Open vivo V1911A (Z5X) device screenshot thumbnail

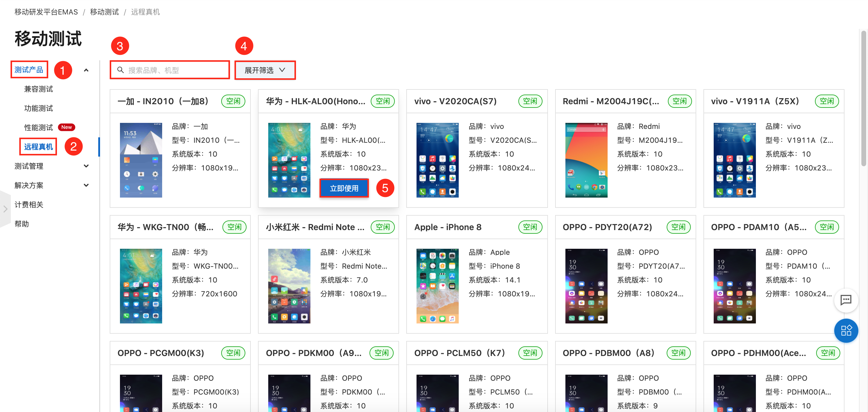pyautogui.click(x=734, y=160)
